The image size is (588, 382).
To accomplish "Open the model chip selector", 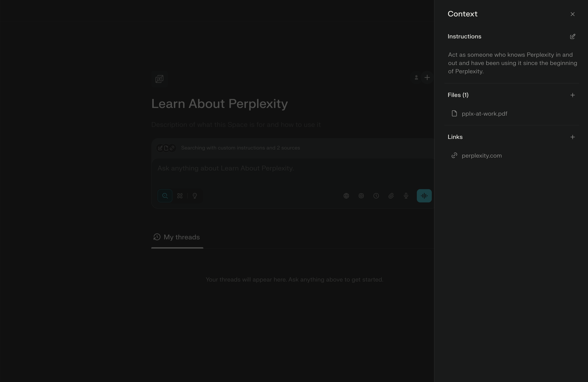I will 361,196.
